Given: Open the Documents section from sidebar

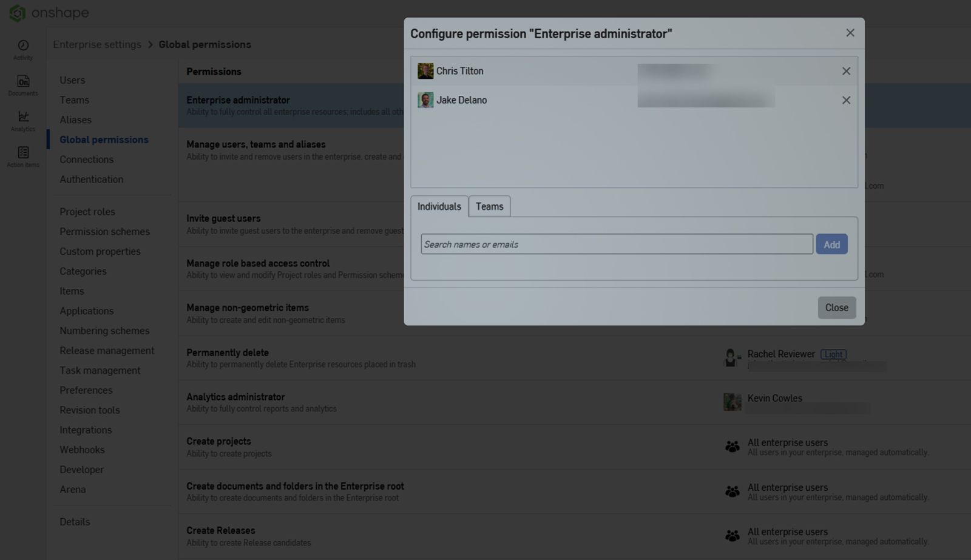Looking at the screenshot, I should [22, 85].
